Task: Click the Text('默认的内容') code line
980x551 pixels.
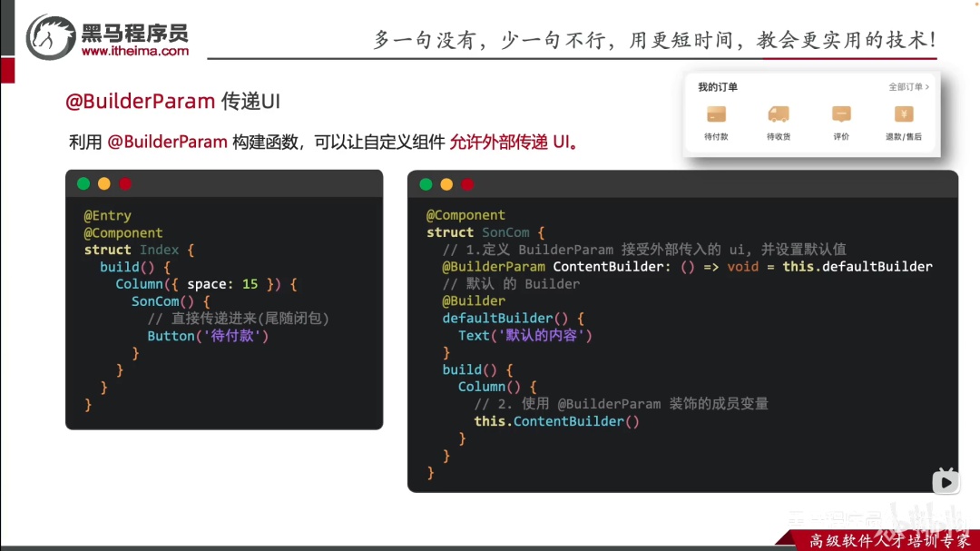Action: [525, 335]
